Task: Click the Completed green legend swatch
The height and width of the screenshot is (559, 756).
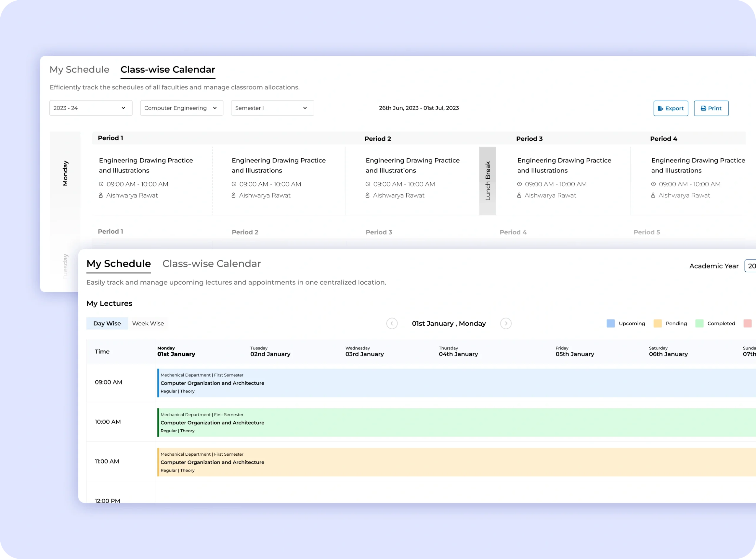Action: click(699, 323)
